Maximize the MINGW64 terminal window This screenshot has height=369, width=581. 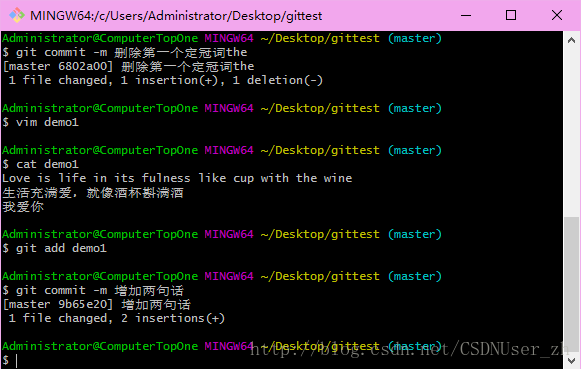(x=511, y=16)
